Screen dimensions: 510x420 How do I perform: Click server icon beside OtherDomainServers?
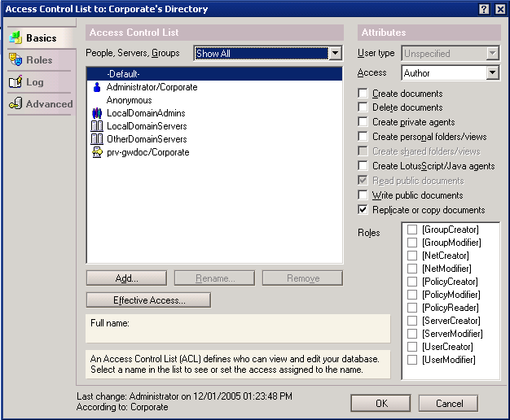tap(97, 139)
